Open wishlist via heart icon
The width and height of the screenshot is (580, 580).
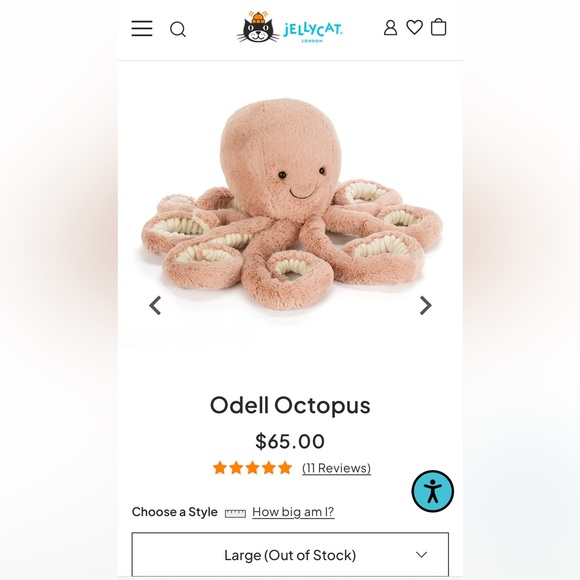coord(414,27)
